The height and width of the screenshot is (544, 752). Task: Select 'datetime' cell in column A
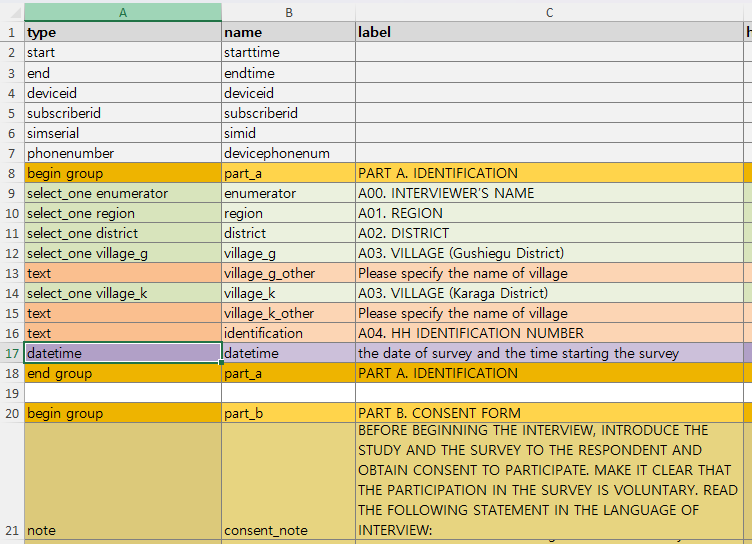click(123, 354)
